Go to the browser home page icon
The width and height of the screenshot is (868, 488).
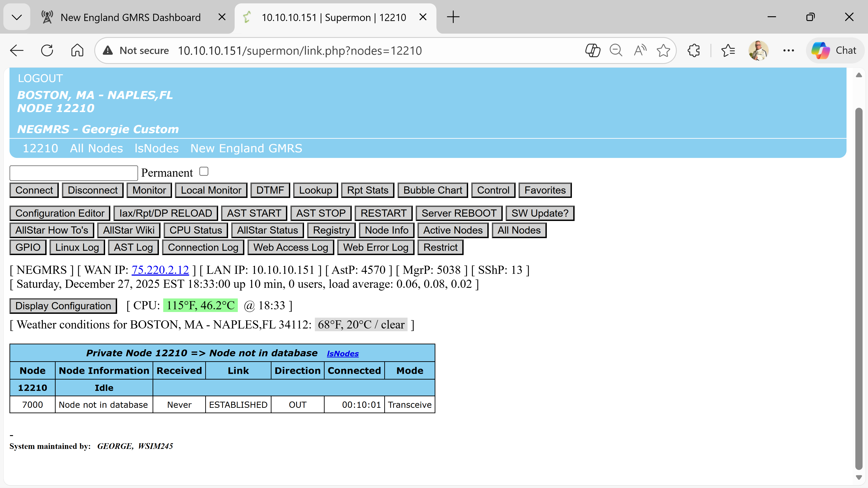77,51
